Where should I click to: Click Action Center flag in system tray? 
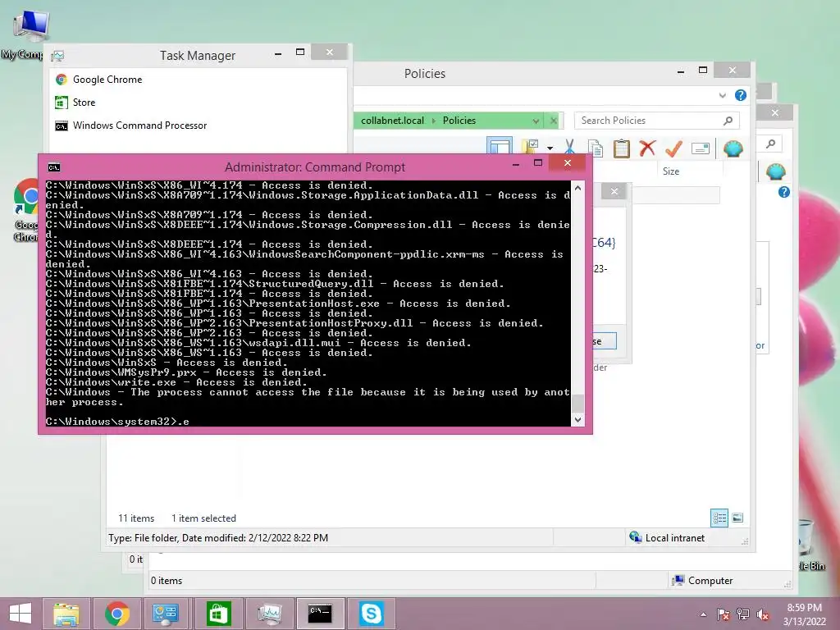723,614
